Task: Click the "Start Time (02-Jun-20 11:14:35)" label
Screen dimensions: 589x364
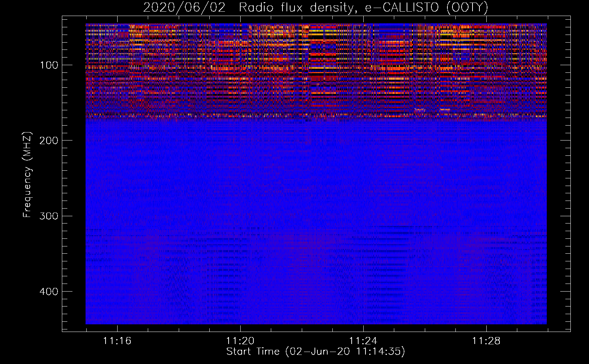Action: [316, 352]
